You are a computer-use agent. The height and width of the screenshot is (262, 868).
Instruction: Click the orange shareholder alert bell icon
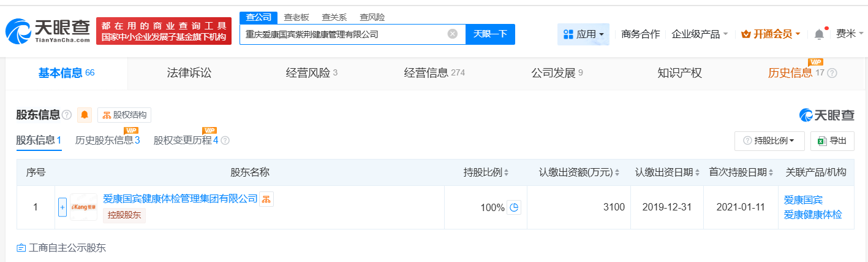[85, 115]
